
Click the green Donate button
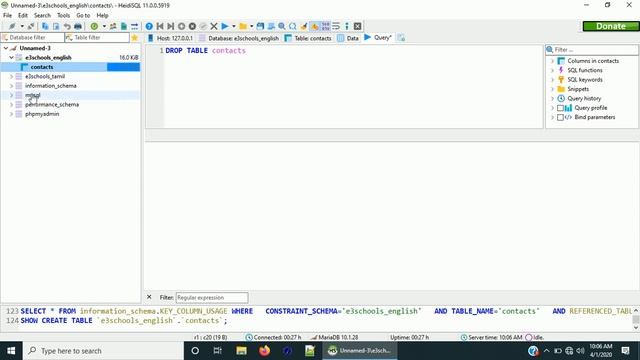click(x=611, y=26)
